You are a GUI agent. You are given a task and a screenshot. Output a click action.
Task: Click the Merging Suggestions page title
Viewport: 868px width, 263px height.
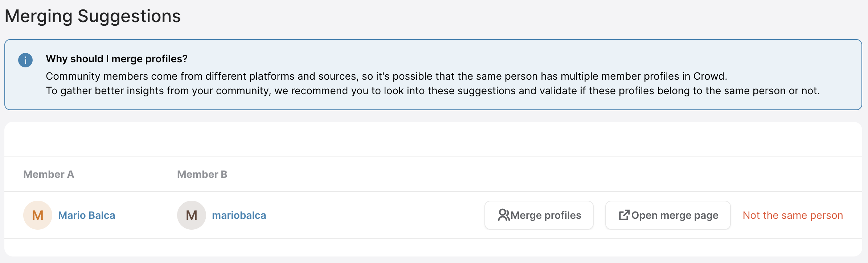click(x=93, y=16)
